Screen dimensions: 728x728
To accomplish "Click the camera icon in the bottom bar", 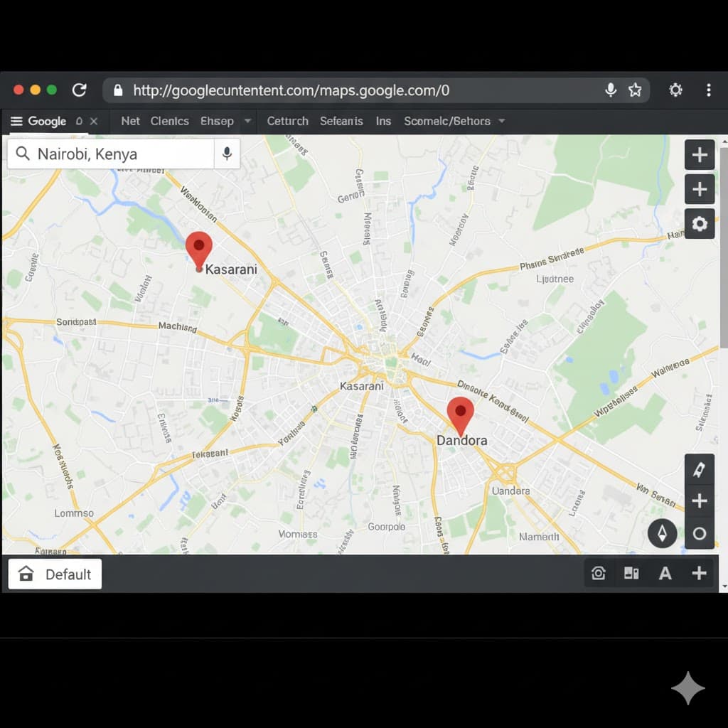I will [x=599, y=574].
